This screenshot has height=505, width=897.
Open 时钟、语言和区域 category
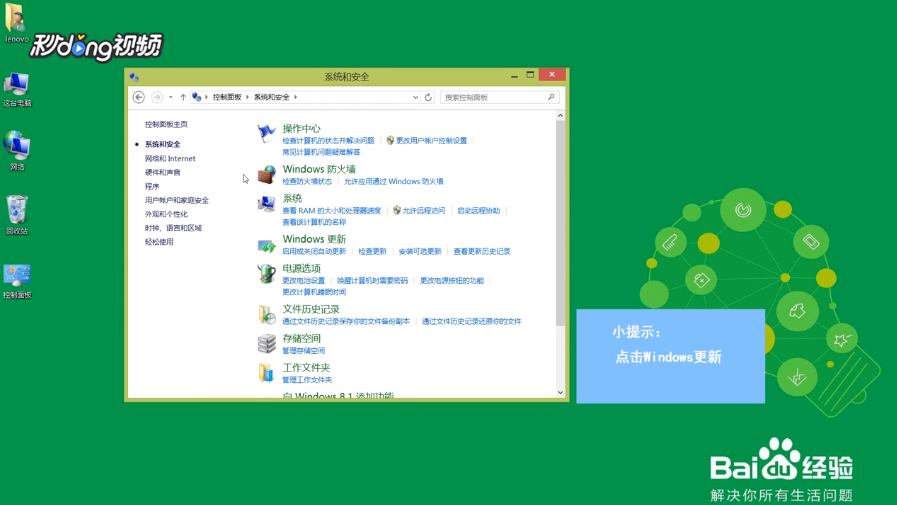(x=173, y=228)
